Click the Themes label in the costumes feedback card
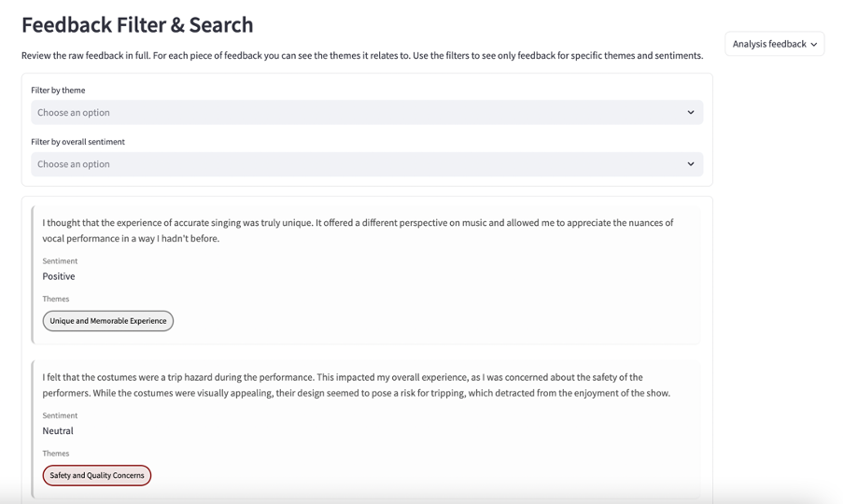Viewport: 844px width, 504px height. pos(56,454)
